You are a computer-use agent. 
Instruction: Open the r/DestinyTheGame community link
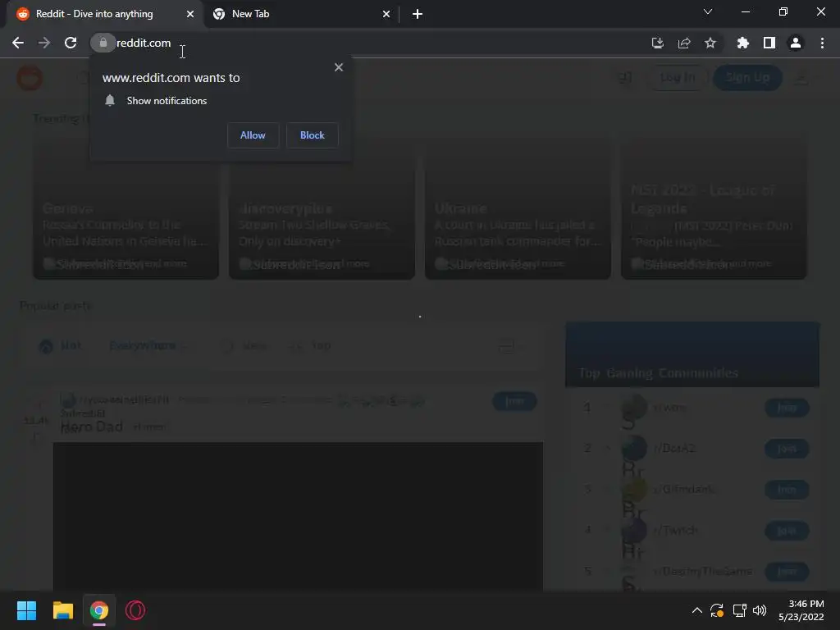[x=703, y=571]
